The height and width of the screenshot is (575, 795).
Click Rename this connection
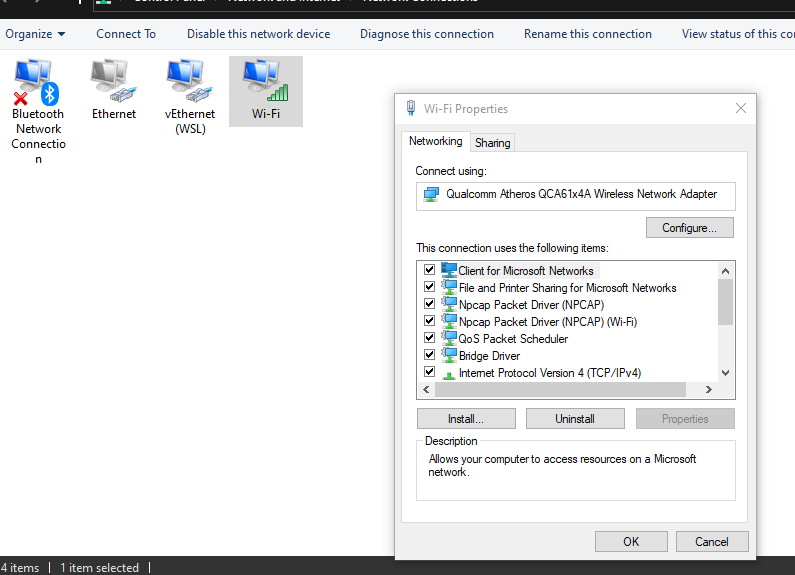[x=588, y=34]
